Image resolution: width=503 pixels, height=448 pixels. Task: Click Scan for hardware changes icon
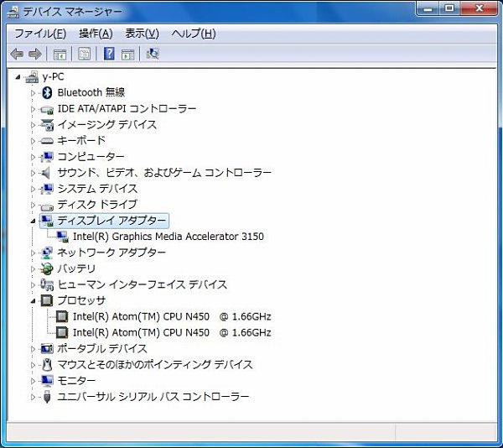click(153, 55)
